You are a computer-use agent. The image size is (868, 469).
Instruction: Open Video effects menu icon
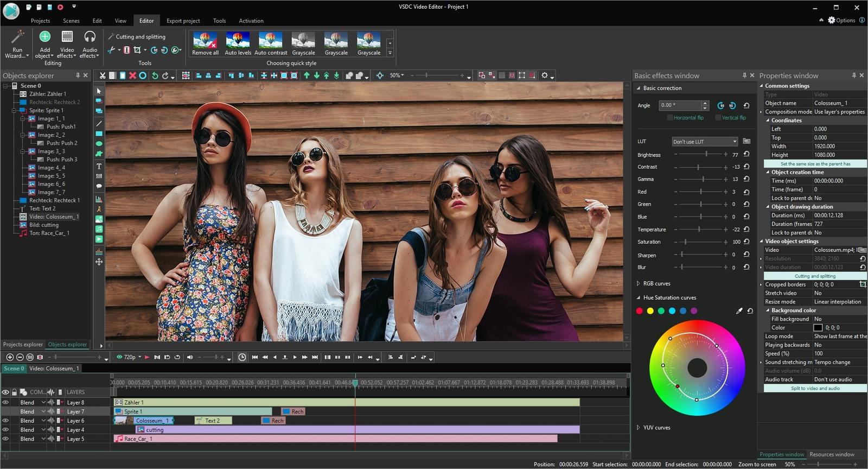click(67, 37)
